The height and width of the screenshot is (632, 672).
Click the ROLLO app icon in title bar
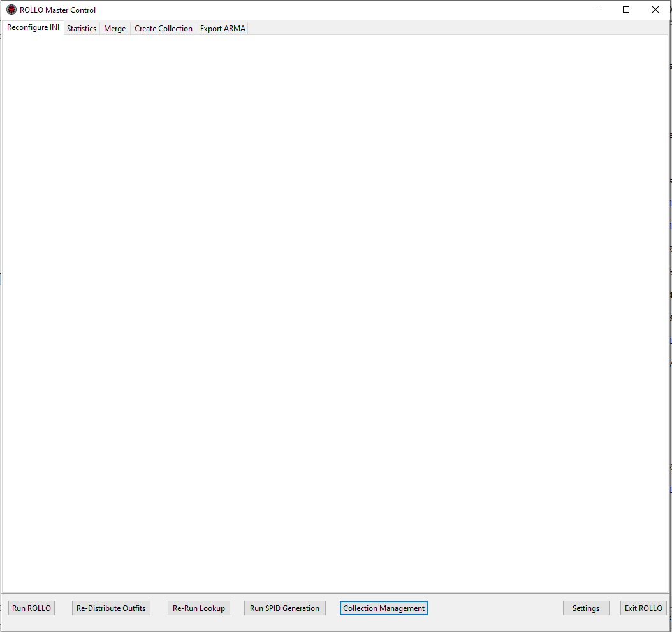point(11,10)
